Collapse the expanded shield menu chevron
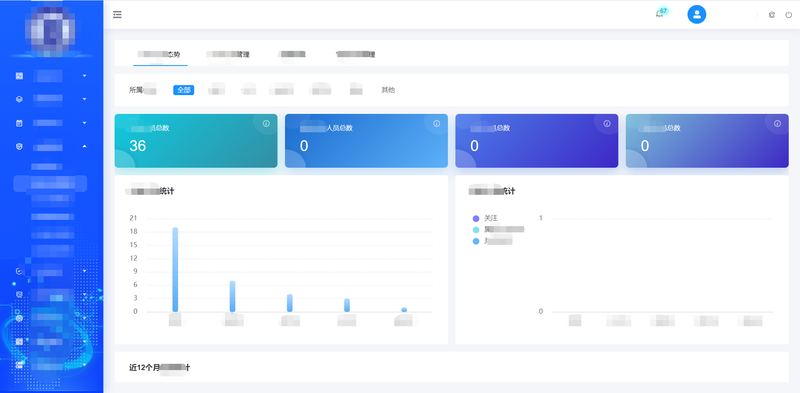800x393 pixels. [84, 146]
